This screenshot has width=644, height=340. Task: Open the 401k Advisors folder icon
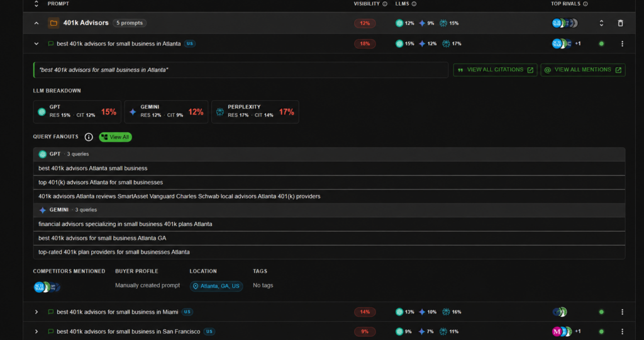point(53,23)
